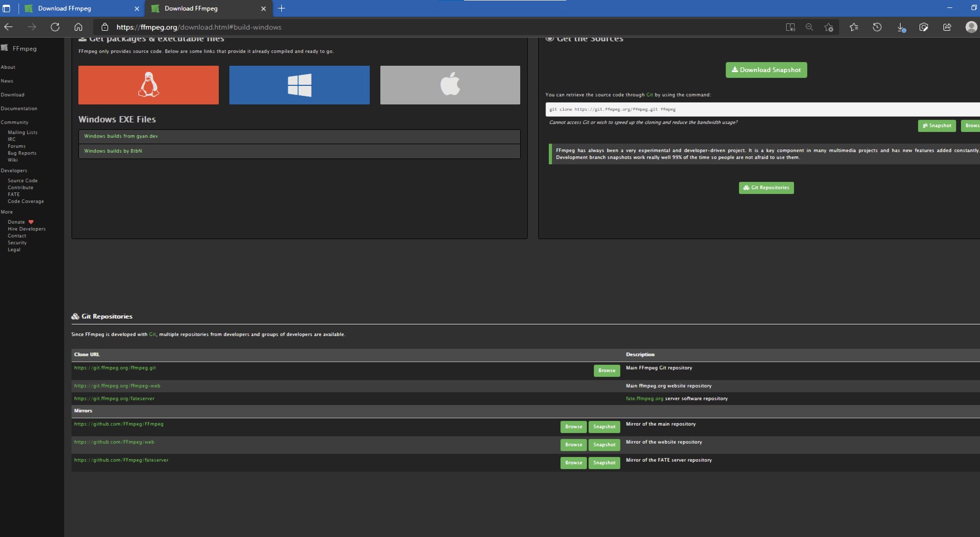Image resolution: width=980 pixels, height=537 pixels.
Task: Open the user profile menu
Action: pos(971,27)
